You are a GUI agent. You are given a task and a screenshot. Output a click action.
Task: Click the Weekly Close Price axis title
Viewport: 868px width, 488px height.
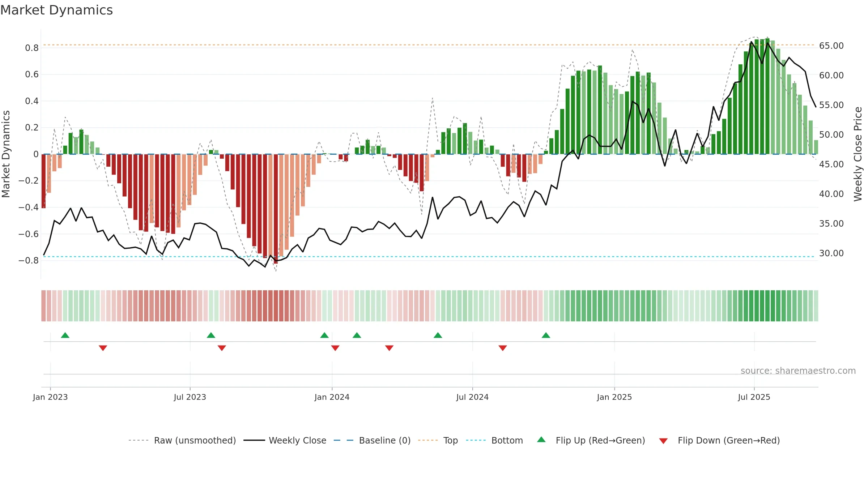tap(858, 154)
